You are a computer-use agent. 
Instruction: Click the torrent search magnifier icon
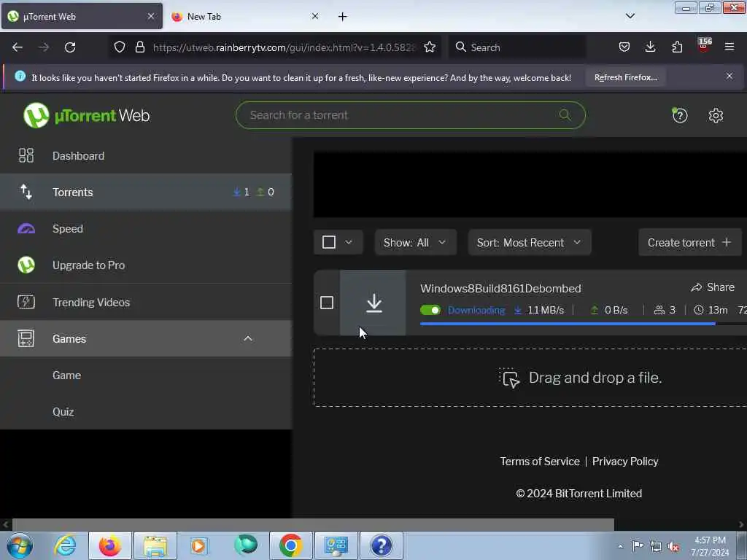click(x=565, y=114)
